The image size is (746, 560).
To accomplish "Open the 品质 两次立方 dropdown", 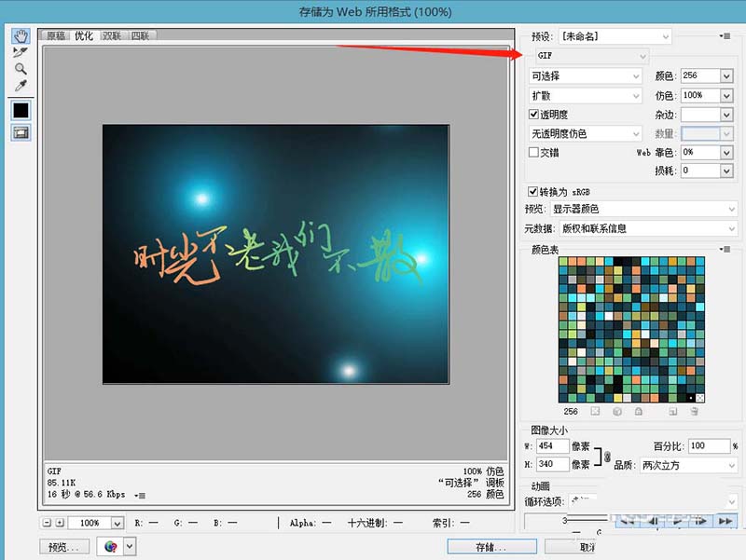I will [x=688, y=465].
